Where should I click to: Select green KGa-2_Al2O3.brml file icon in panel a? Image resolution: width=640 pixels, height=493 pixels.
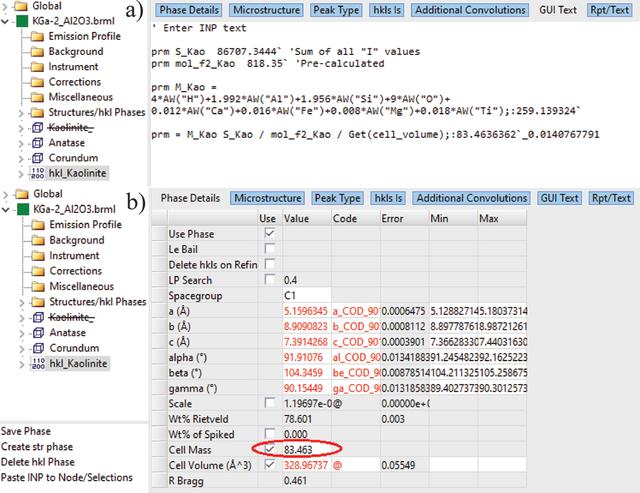tap(22, 21)
